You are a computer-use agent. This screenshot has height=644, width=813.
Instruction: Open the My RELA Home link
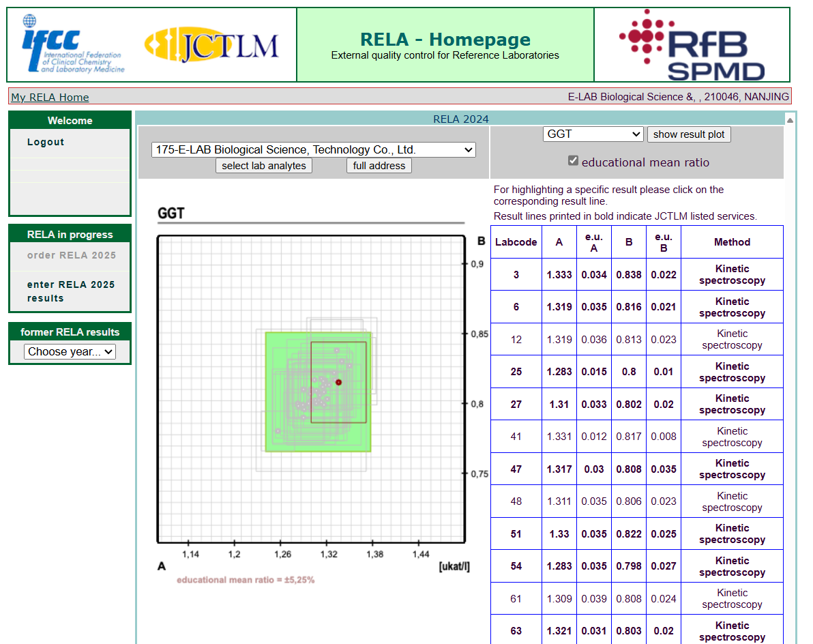pyautogui.click(x=50, y=97)
